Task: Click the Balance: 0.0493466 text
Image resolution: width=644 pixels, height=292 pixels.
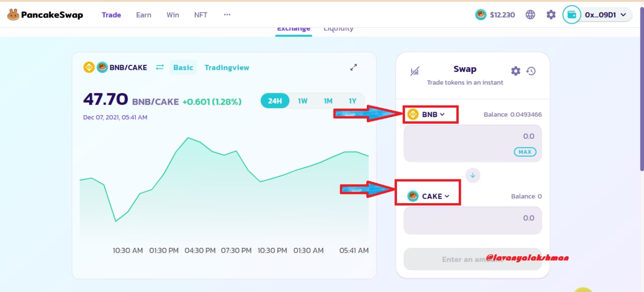Action: coord(513,115)
